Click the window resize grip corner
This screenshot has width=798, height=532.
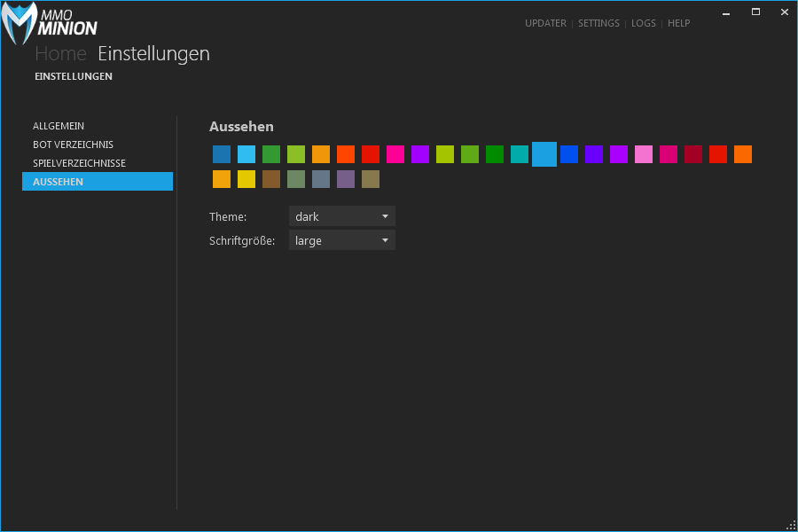click(791, 525)
